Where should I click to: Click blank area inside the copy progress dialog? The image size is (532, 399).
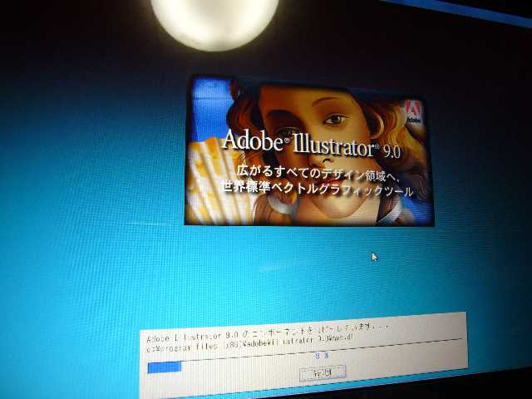click(399, 378)
